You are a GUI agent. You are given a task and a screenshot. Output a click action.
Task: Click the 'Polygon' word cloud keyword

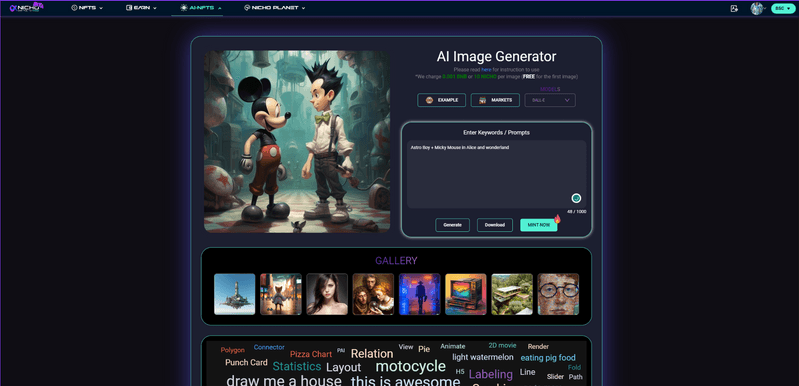pyautogui.click(x=232, y=350)
